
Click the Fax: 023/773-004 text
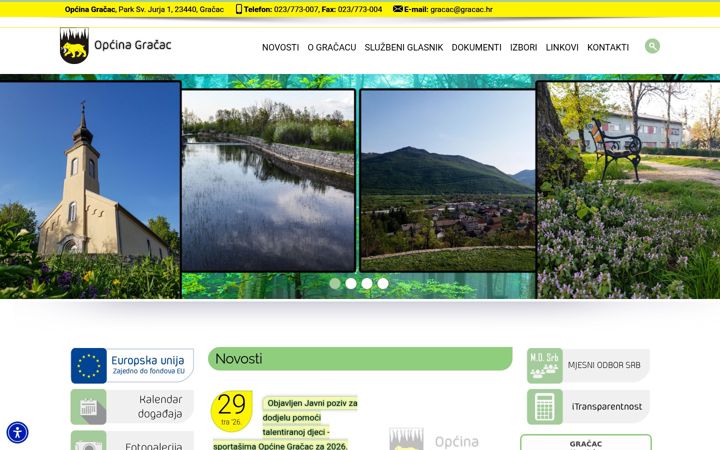[352, 9]
